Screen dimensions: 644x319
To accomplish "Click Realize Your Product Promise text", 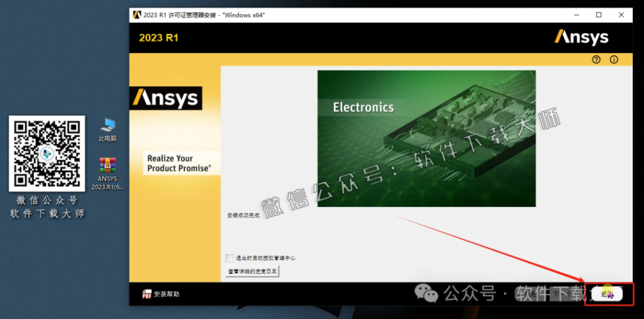I will (x=179, y=163).
